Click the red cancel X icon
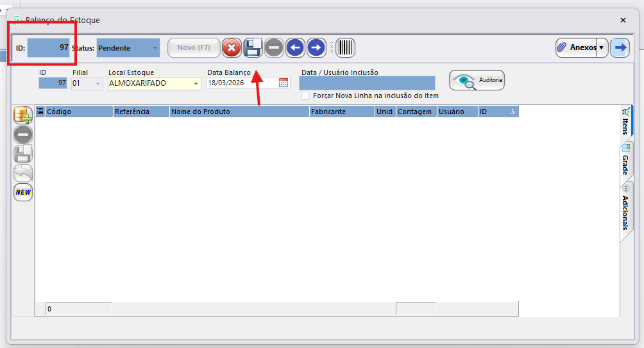The image size is (644, 348). pos(232,48)
